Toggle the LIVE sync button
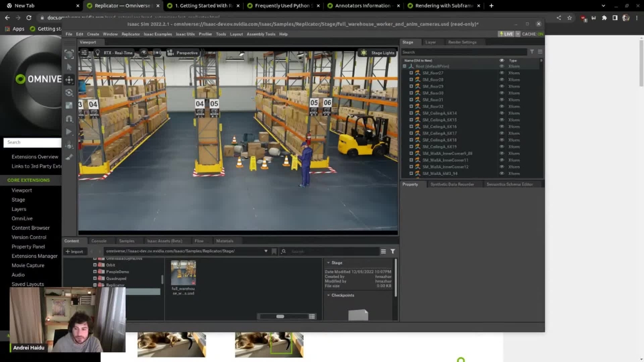 (x=506, y=34)
